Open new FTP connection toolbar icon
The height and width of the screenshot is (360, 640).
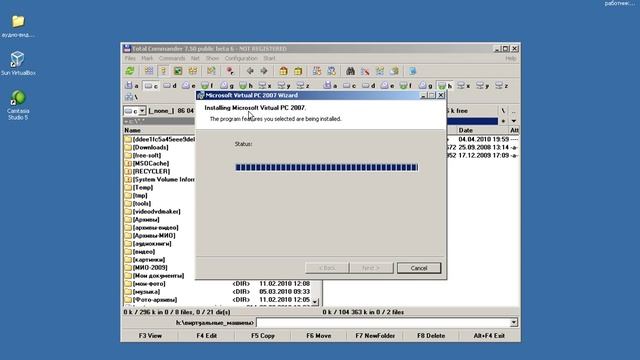pyautogui.click(x=331, y=71)
